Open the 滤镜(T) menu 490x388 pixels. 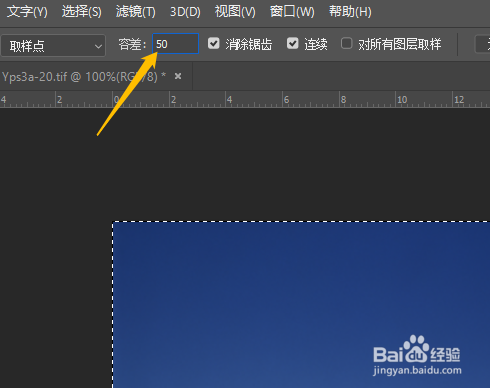click(x=136, y=12)
